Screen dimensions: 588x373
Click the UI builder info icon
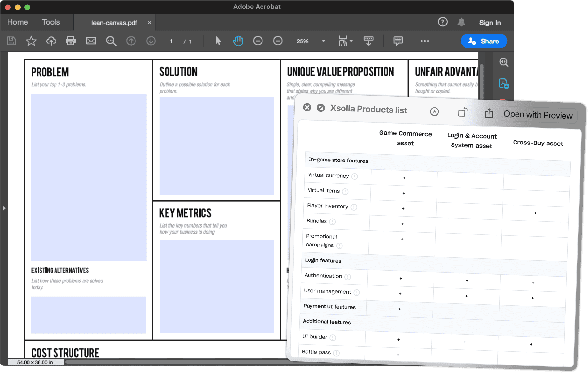[333, 337]
